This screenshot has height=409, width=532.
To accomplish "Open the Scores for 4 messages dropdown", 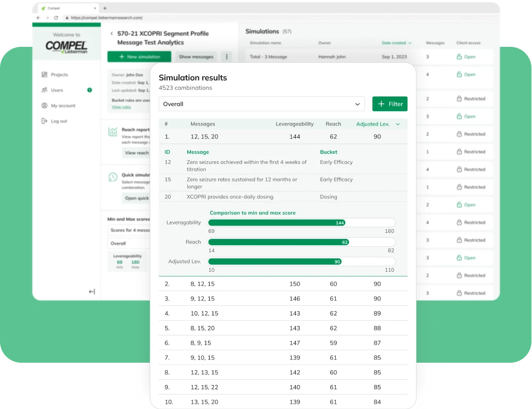I will click(130, 230).
